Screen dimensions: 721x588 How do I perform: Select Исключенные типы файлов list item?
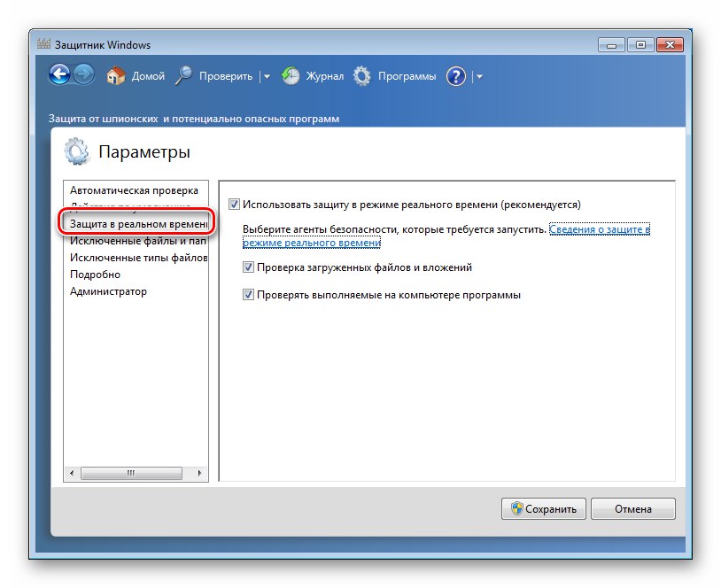pyautogui.click(x=138, y=258)
